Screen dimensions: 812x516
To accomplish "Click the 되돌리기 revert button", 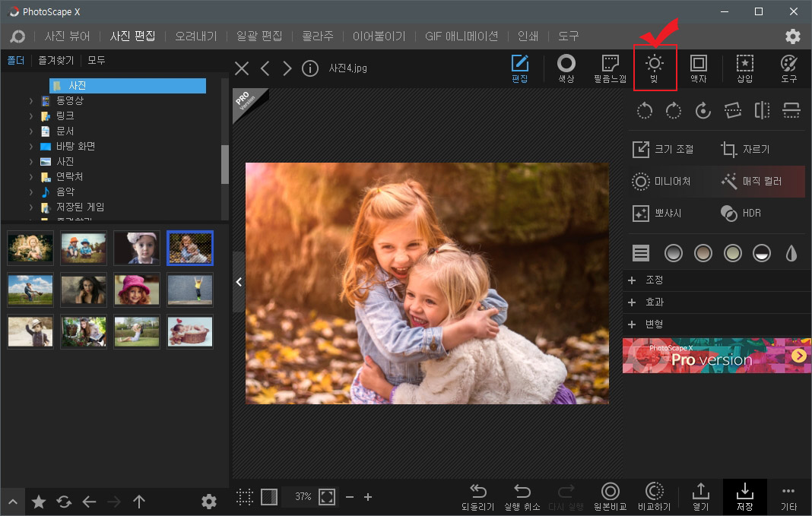I will (477, 497).
